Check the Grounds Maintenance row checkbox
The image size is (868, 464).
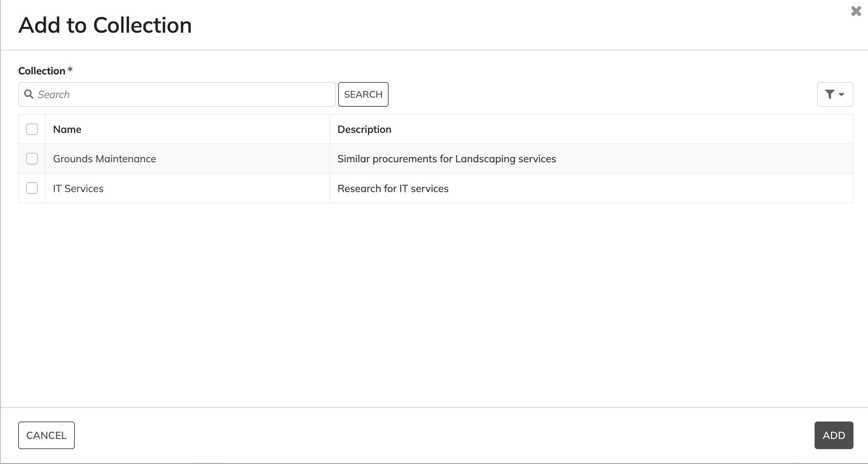click(x=32, y=159)
